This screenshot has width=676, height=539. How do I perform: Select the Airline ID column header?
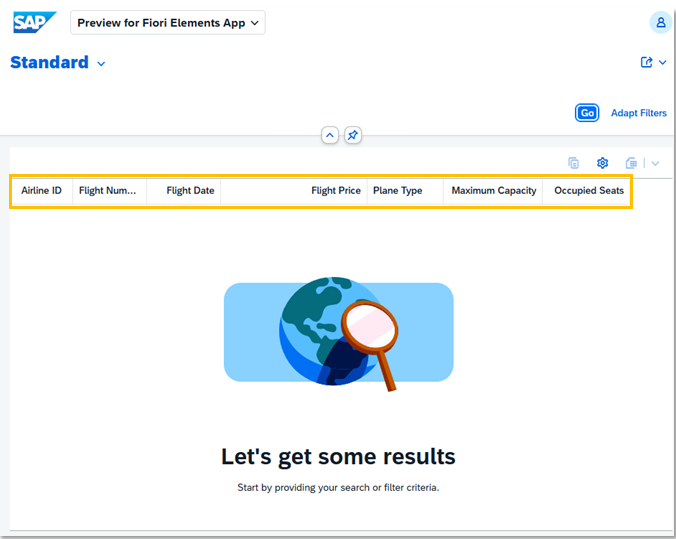(41, 191)
